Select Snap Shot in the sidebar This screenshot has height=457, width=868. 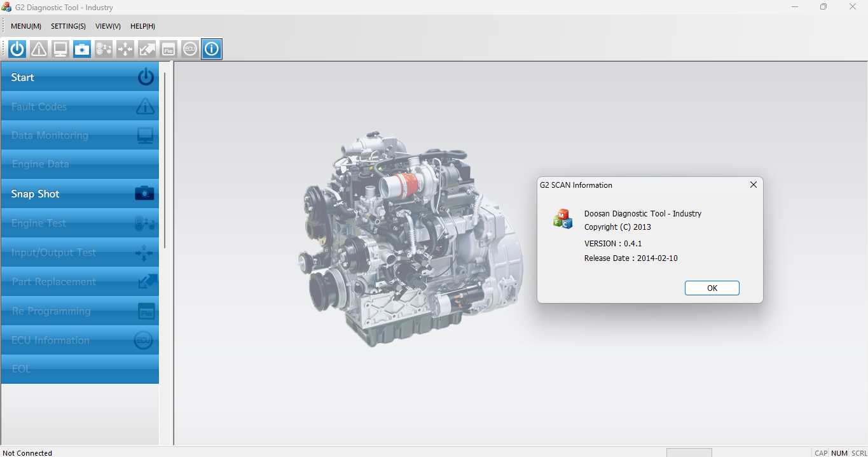click(80, 193)
